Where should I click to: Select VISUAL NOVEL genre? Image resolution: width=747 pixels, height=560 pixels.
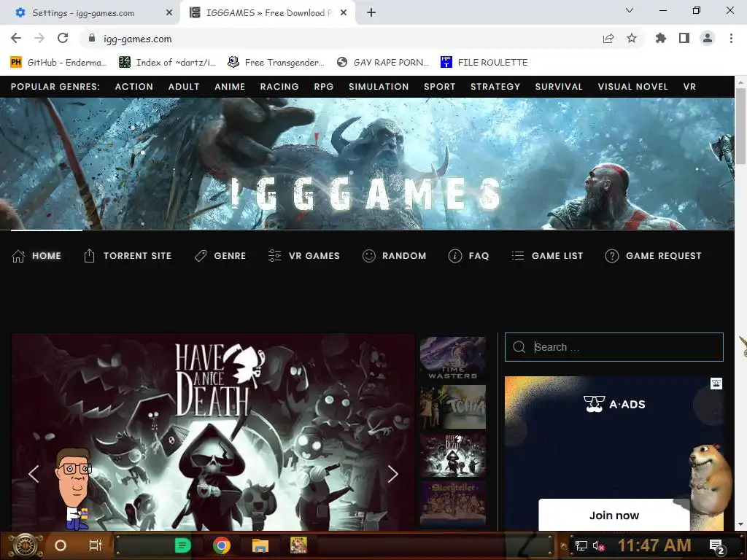[632, 87]
